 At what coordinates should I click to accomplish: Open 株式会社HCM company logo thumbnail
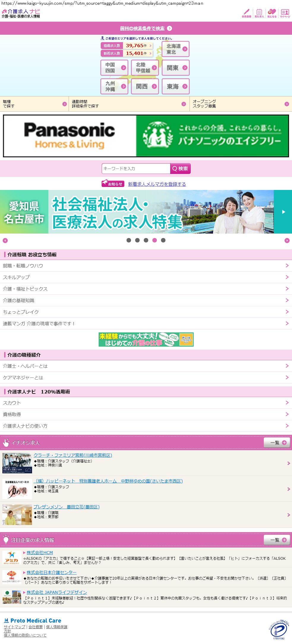point(12,558)
